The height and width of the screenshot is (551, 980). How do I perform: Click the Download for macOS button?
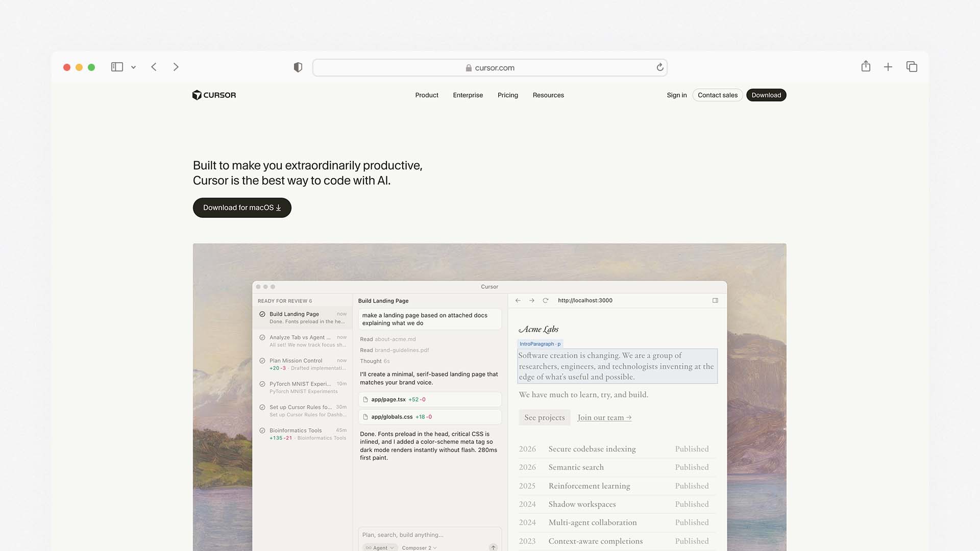click(x=241, y=208)
